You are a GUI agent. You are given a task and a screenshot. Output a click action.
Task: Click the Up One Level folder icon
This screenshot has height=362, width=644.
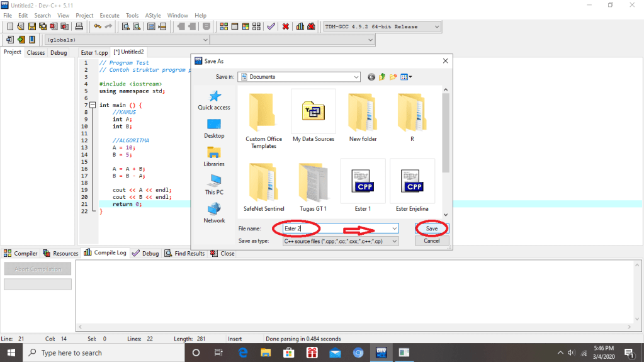[382, 77]
